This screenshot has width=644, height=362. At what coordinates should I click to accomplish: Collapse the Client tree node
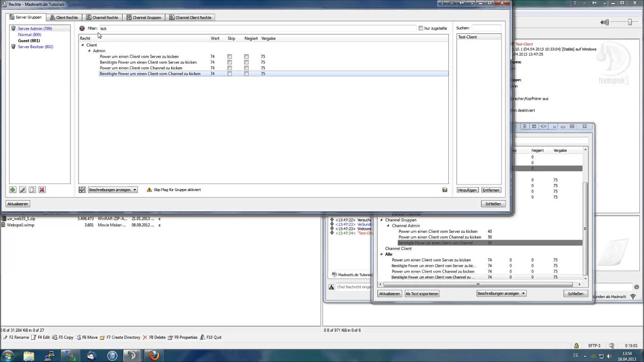(x=83, y=45)
